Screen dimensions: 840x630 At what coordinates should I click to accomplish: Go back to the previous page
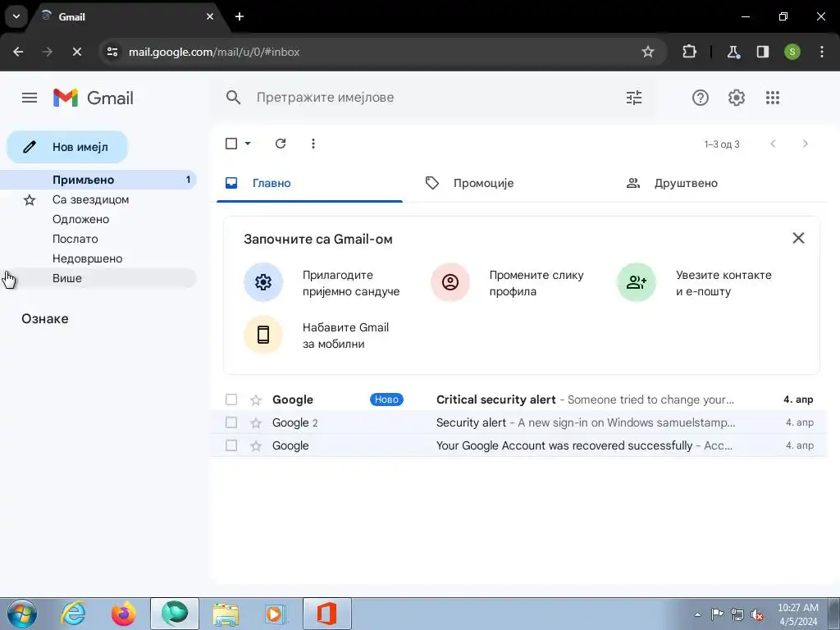pyautogui.click(x=18, y=52)
